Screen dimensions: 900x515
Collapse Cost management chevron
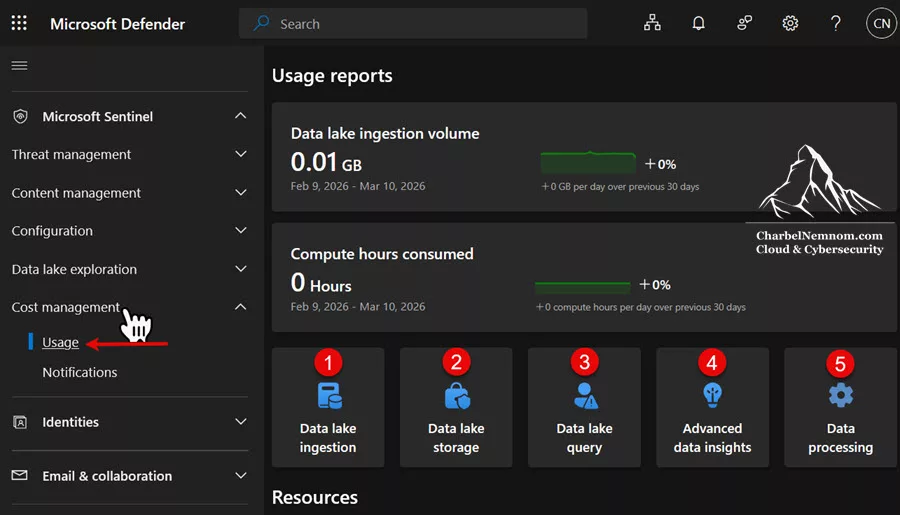point(240,307)
